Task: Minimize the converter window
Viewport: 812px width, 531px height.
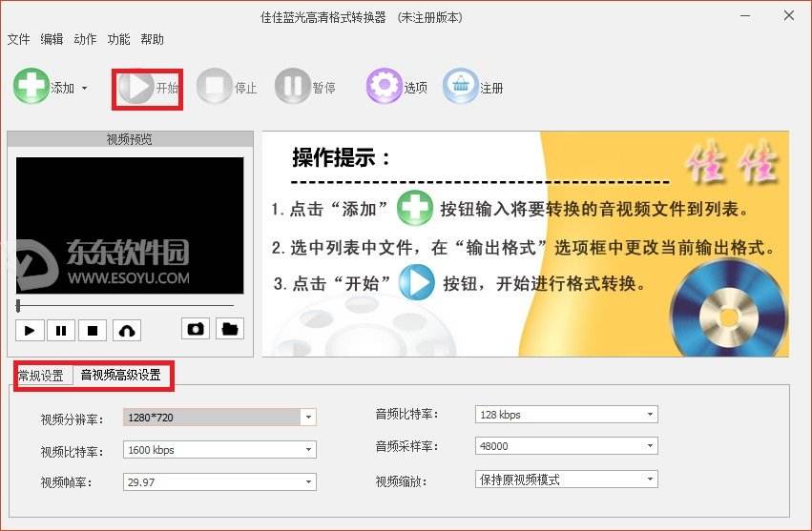Action: click(x=745, y=16)
